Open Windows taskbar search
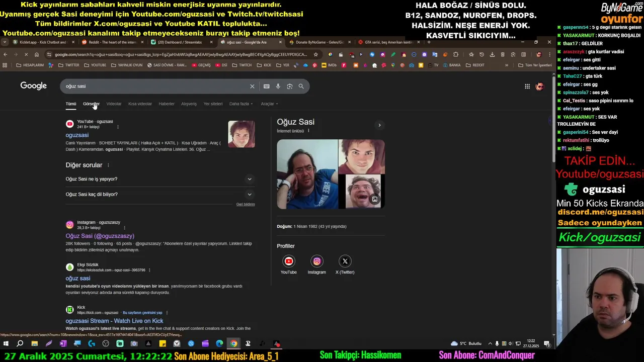Image resolution: width=644 pixels, height=362 pixels. coord(20,344)
